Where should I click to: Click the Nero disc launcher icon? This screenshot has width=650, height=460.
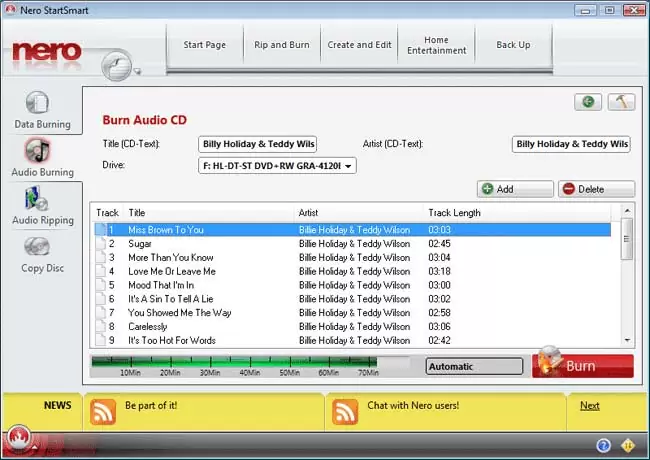click(116, 65)
